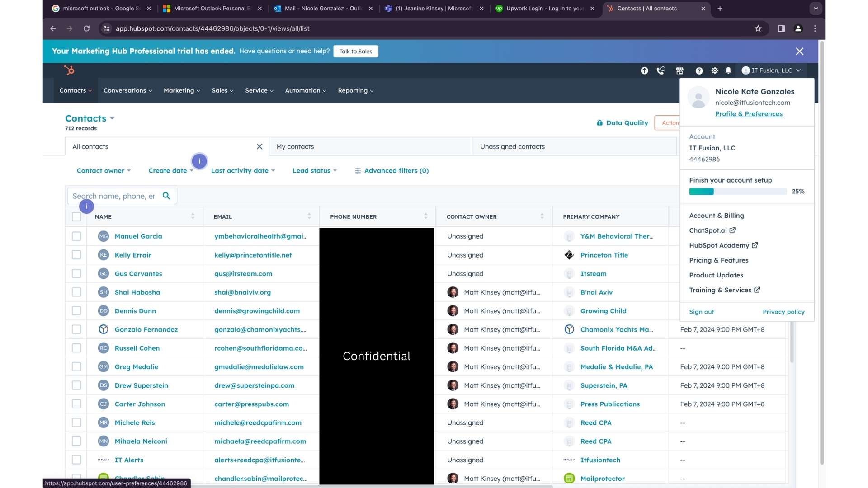Click the Talk to Sales button
This screenshot has height=488, width=868.
point(356,52)
